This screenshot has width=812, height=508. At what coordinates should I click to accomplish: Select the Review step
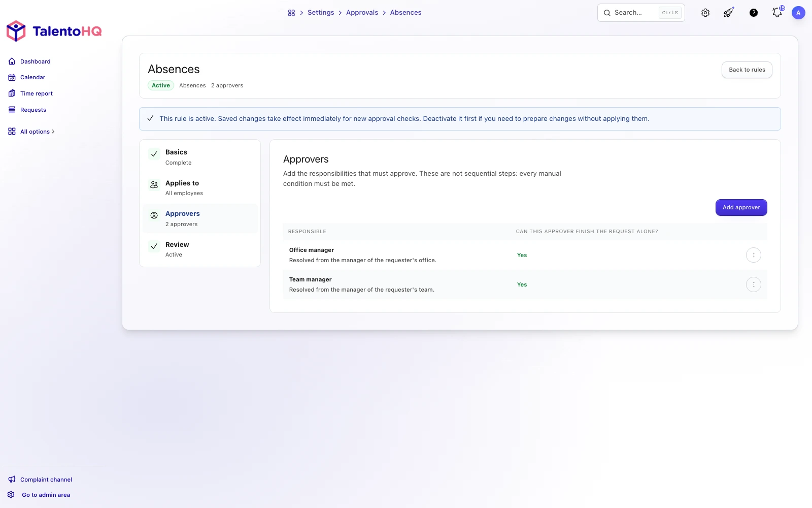pos(200,249)
